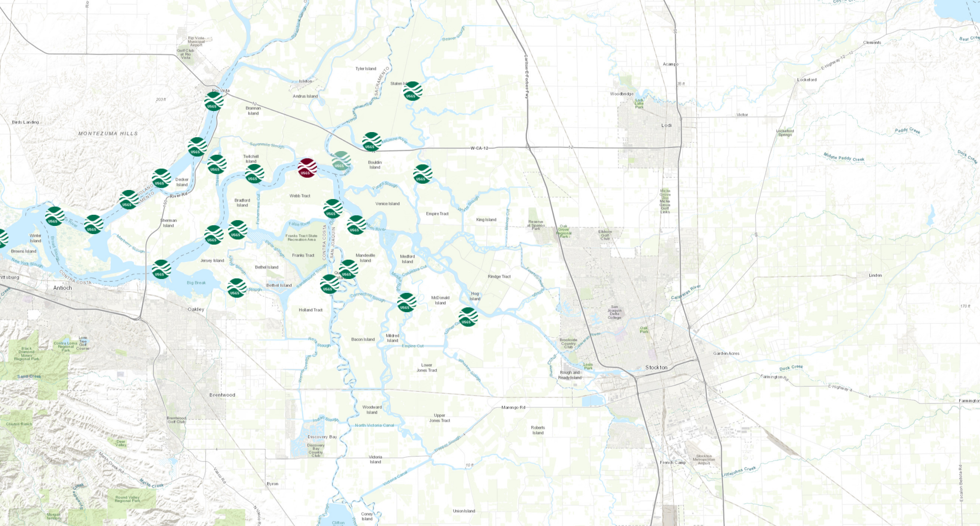
Task: Click the Rindge Tract label
Action: tap(499, 277)
